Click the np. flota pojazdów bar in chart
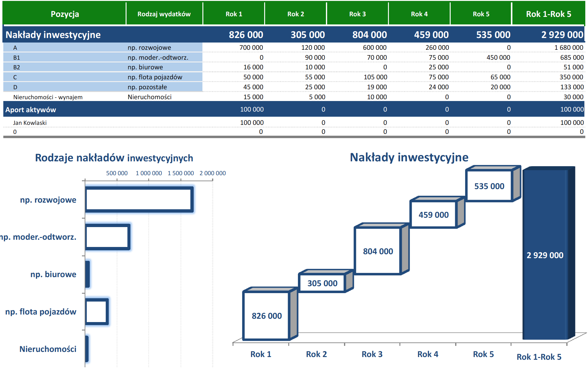This screenshot has width=588, height=389. point(97,312)
